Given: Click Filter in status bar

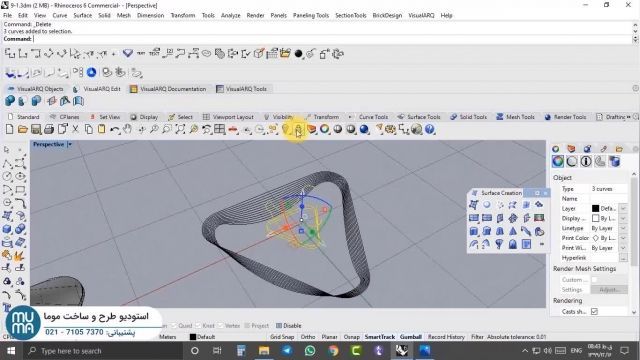Looking at the screenshot, I should [477, 337].
